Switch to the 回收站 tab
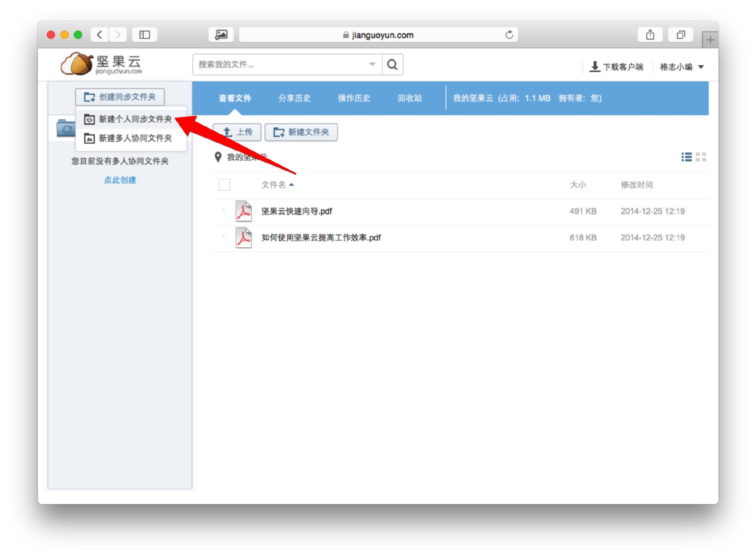This screenshot has height=558, width=756. (409, 98)
